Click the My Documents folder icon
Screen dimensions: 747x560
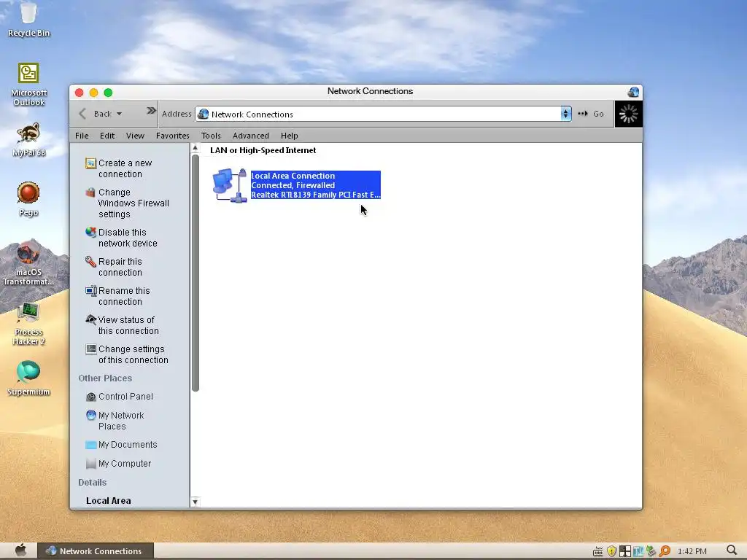click(x=90, y=445)
